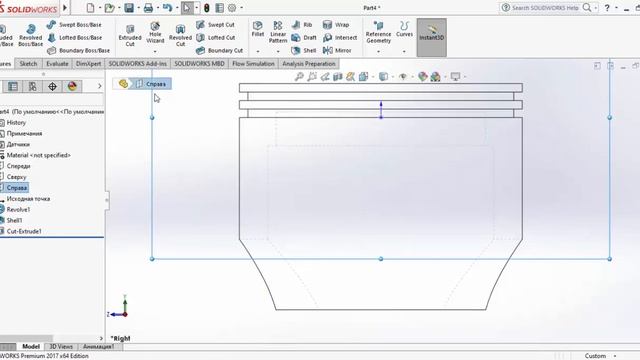Click the Section View icon
The height and width of the screenshot is (360, 640).
click(338, 76)
